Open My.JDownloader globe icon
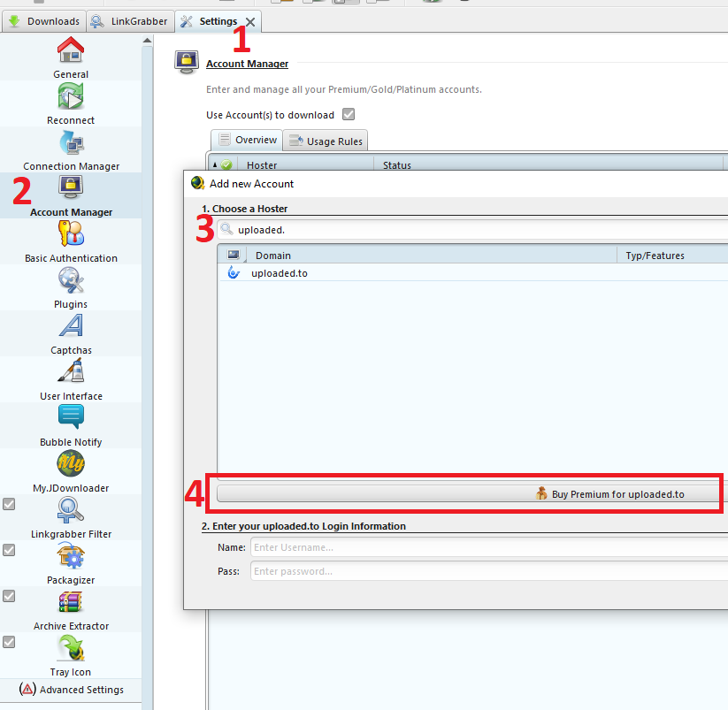This screenshot has width=728, height=710. point(71,463)
